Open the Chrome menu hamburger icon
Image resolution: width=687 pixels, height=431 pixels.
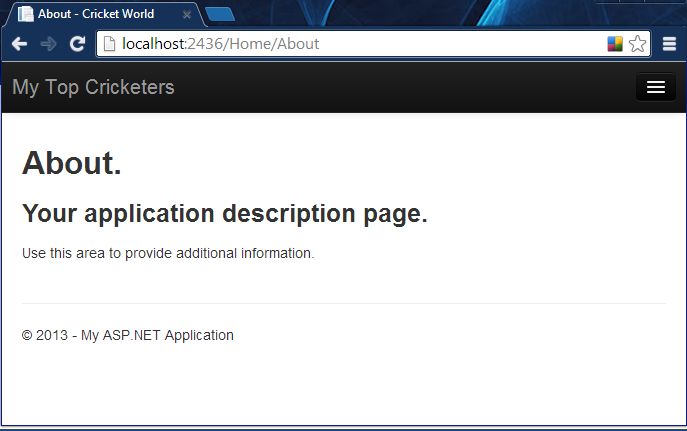coord(669,44)
